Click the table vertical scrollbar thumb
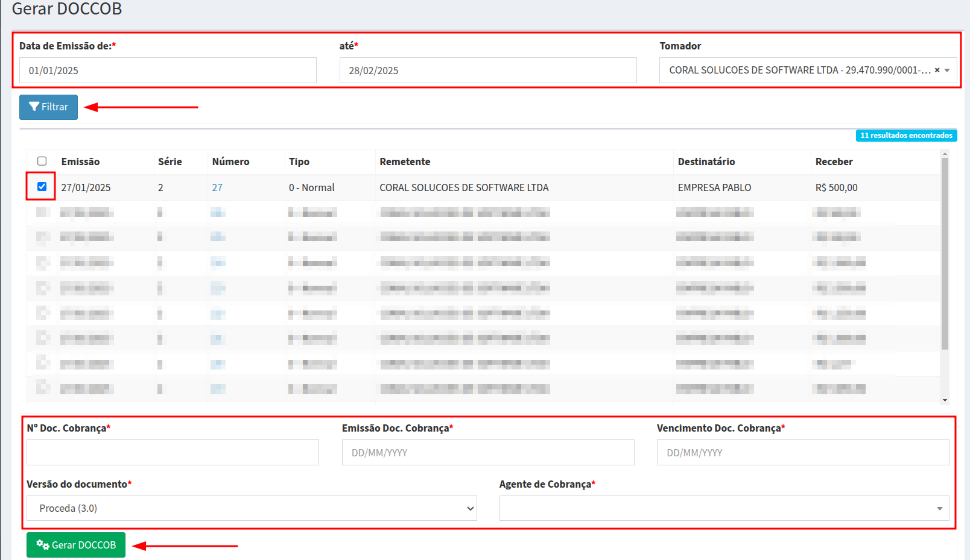 945,253
